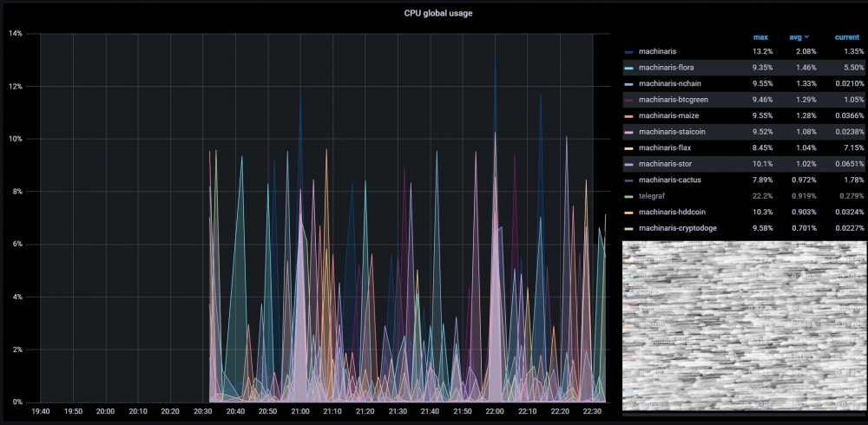Click the machinaris-stor lavender color swatch
This screenshot has height=425, width=868.
coord(628,164)
